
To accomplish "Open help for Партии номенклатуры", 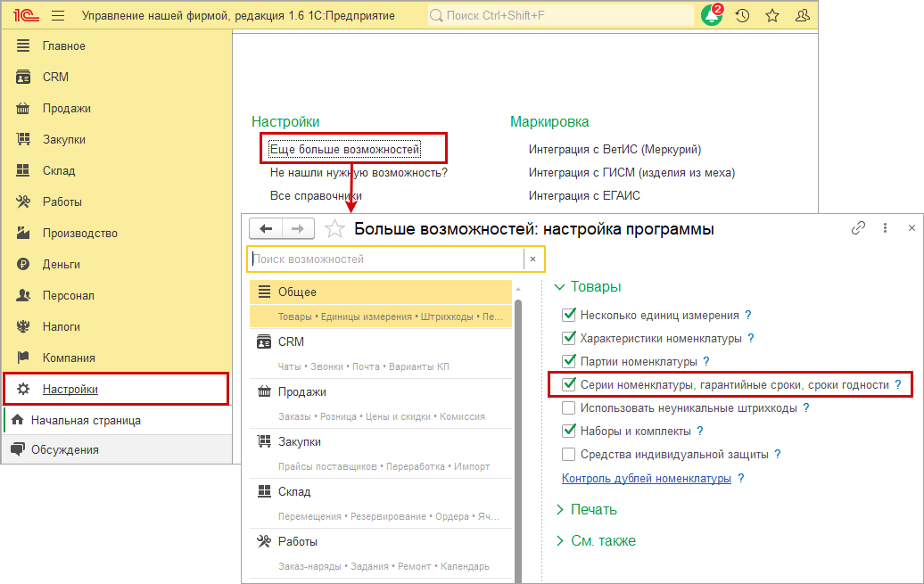I will [x=706, y=361].
